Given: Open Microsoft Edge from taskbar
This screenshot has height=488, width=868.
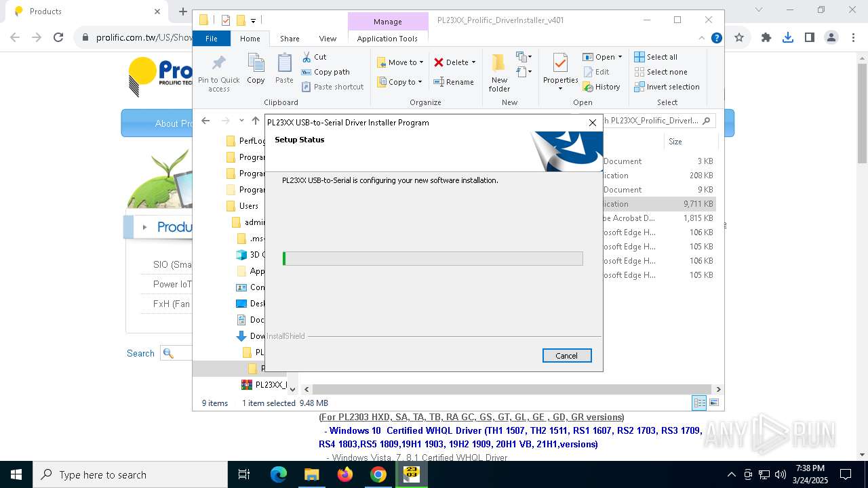Looking at the screenshot, I should click(279, 474).
